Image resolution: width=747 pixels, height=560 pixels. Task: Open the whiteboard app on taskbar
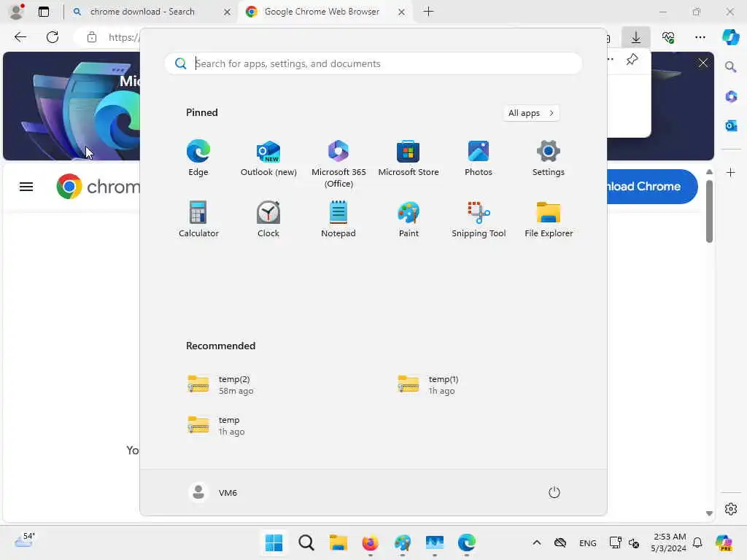click(x=435, y=542)
